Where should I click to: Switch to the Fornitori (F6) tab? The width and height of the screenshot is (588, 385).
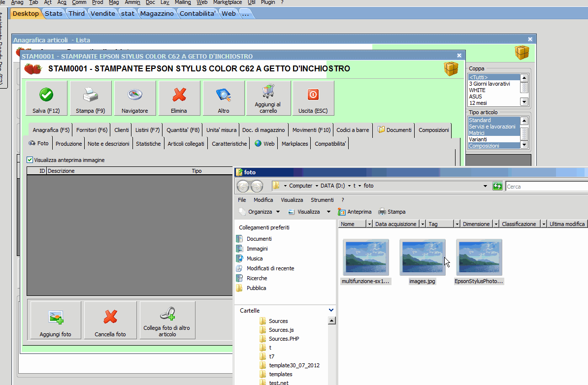pyautogui.click(x=92, y=130)
